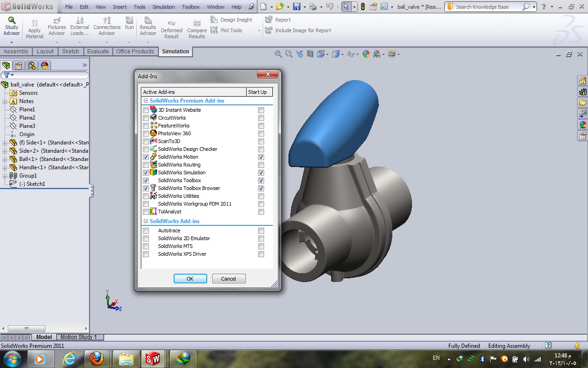Click Cancel in the Add-Ins dialog

pyautogui.click(x=228, y=279)
